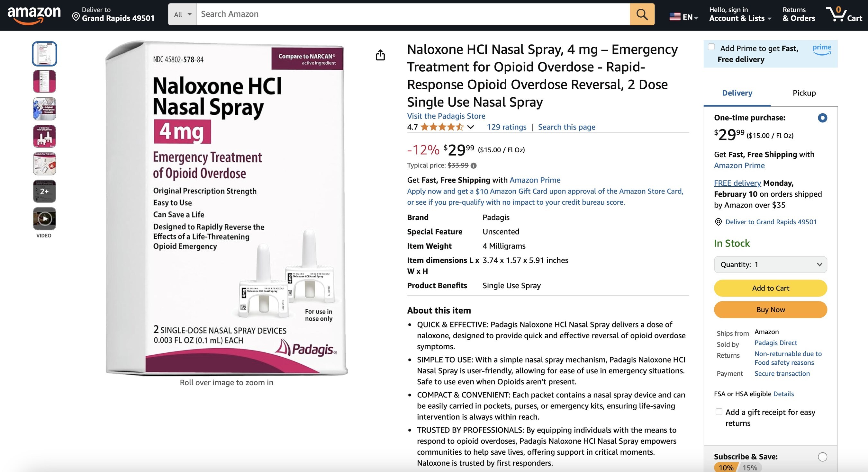The height and width of the screenshot is (472, 868).
Task: Click the orange search magnifier button
Action: pyautogui.click(x=642, y=14)
